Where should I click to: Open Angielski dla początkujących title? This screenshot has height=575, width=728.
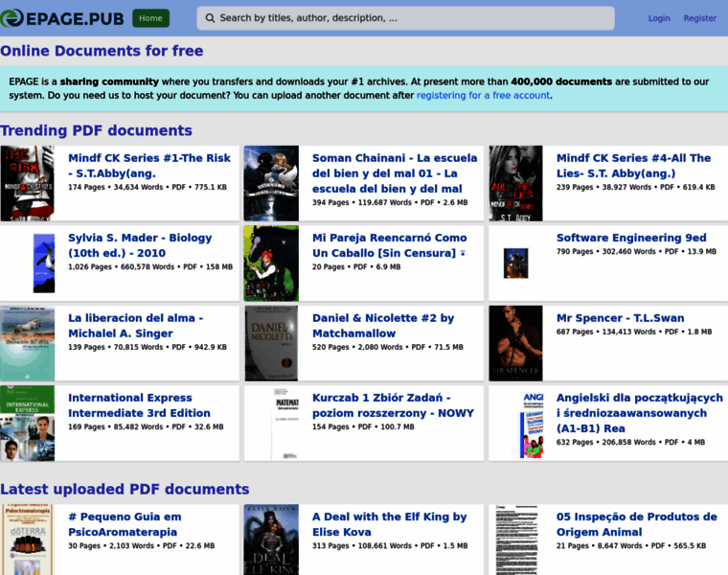pyautogui.click(x=639, y=413)
